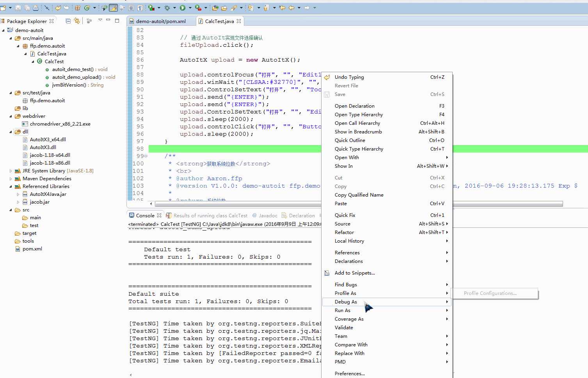Switch to the Declaration view tab
The height and width of the screenshot is (378, 588).
298,215
